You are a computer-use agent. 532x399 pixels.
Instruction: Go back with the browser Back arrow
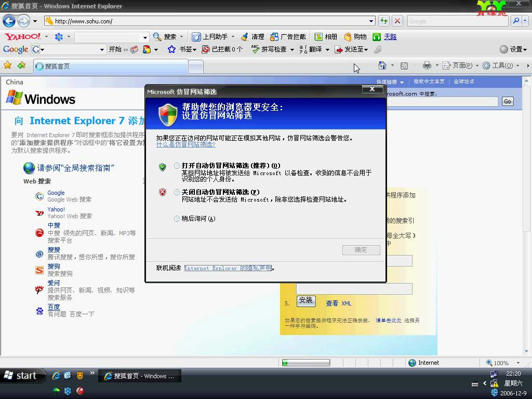click(x=9, y=21)
